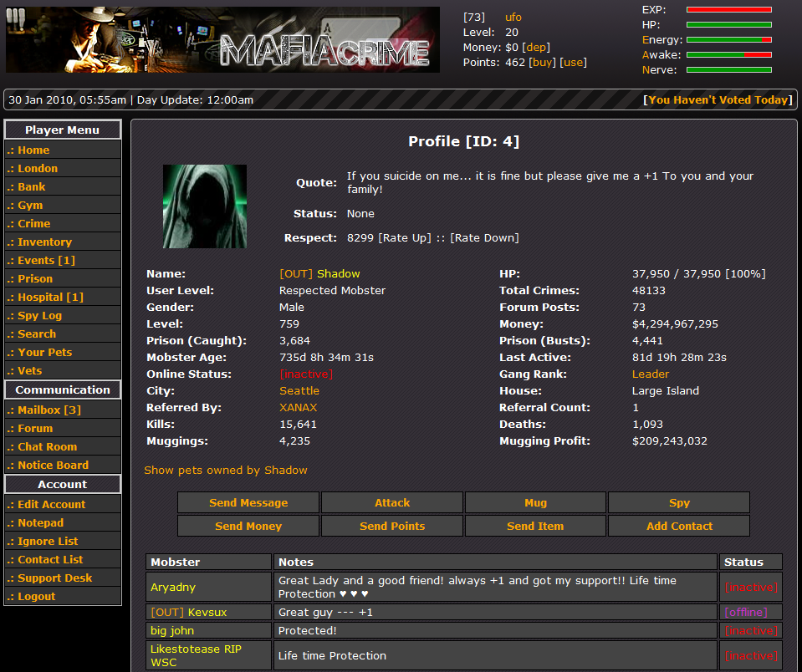
Task: Click the Spy button
Action: pyautogui.click(x=679, y=503)
